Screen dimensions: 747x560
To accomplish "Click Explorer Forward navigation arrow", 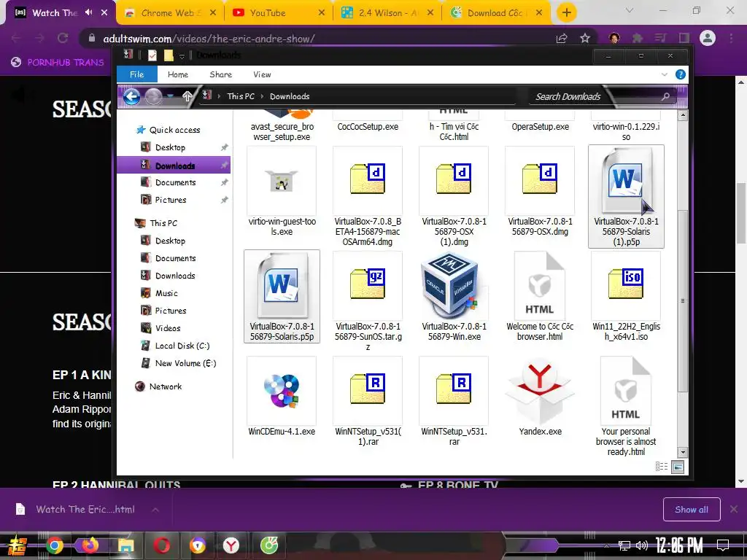I will [153, 97].
